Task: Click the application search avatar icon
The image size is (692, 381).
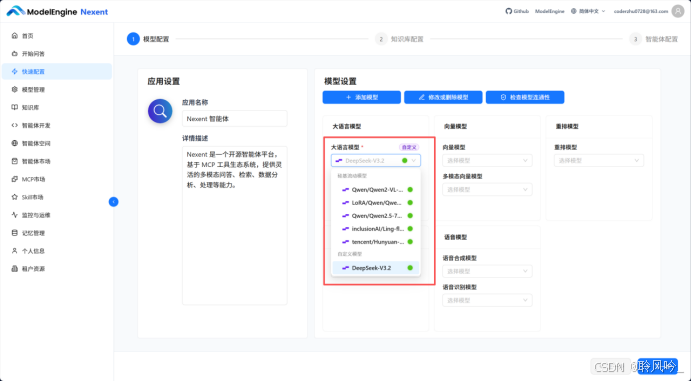Action: (160, 111)
